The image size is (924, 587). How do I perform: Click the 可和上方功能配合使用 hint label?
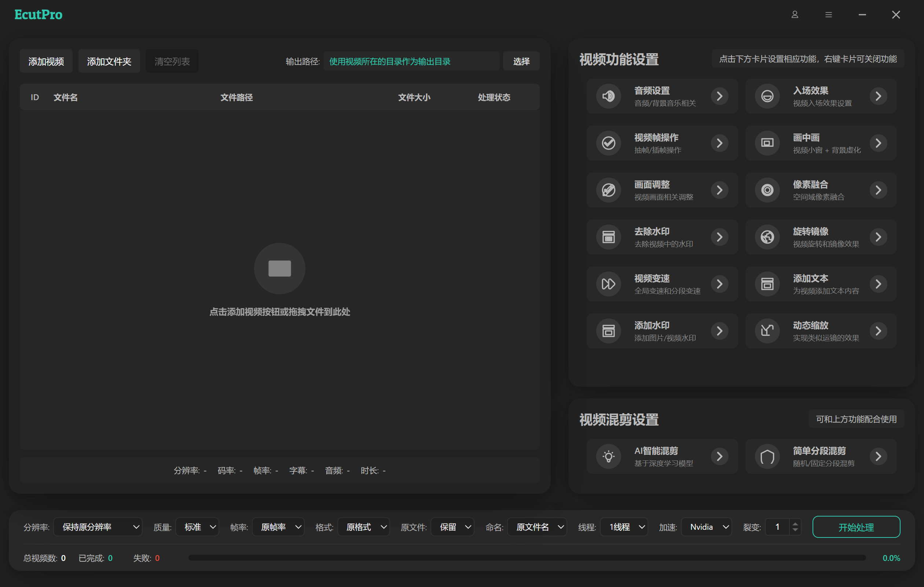click(x=856, y=419)
